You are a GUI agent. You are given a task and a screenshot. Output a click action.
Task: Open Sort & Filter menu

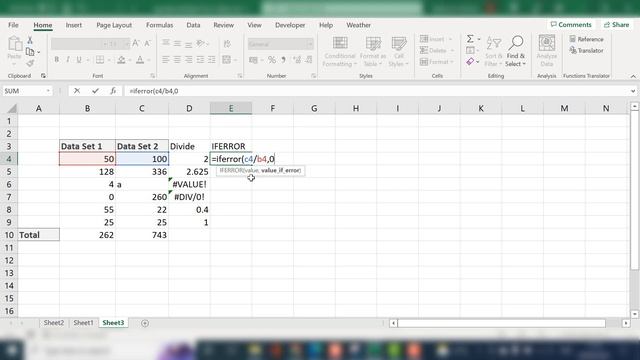coord(493,52)
